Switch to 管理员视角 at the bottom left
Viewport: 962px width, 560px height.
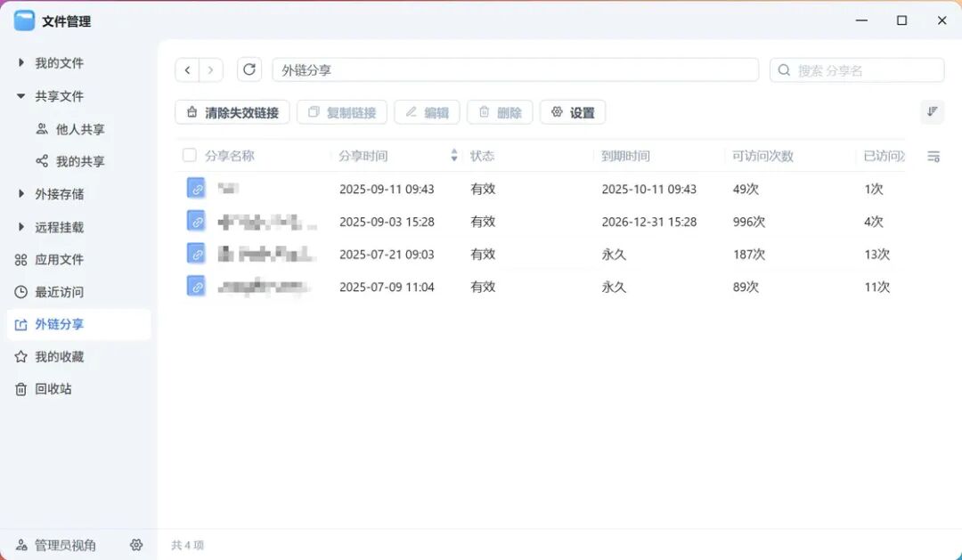[56, 545]
